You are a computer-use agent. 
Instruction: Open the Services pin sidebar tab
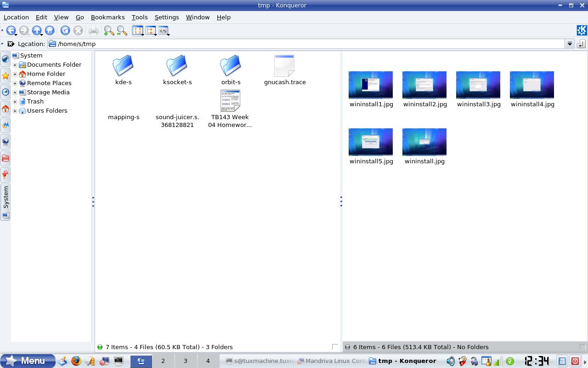click(6, 175)
